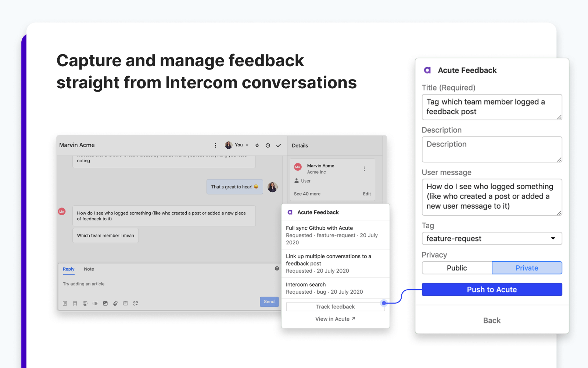
Task: Click the reply text area placeholder Try adding an article
Action: pos(84,284)
